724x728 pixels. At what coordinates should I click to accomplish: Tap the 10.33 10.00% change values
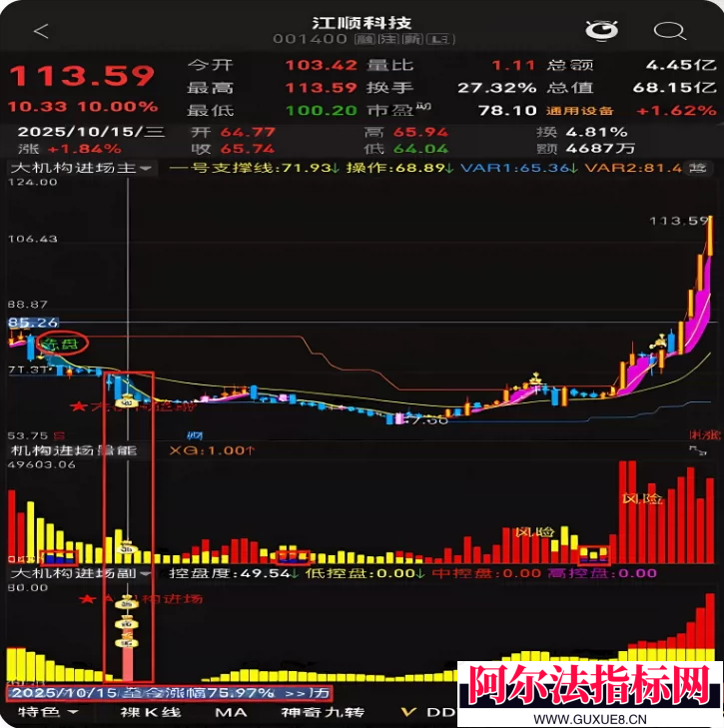coord(83,107)
